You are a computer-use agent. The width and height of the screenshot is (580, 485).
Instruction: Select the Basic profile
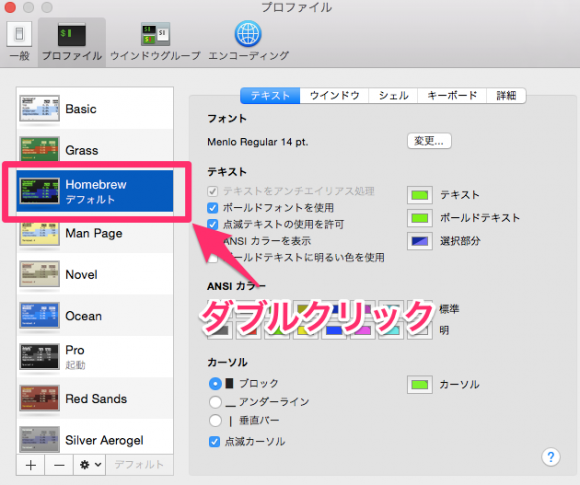[x=95, y=109]
